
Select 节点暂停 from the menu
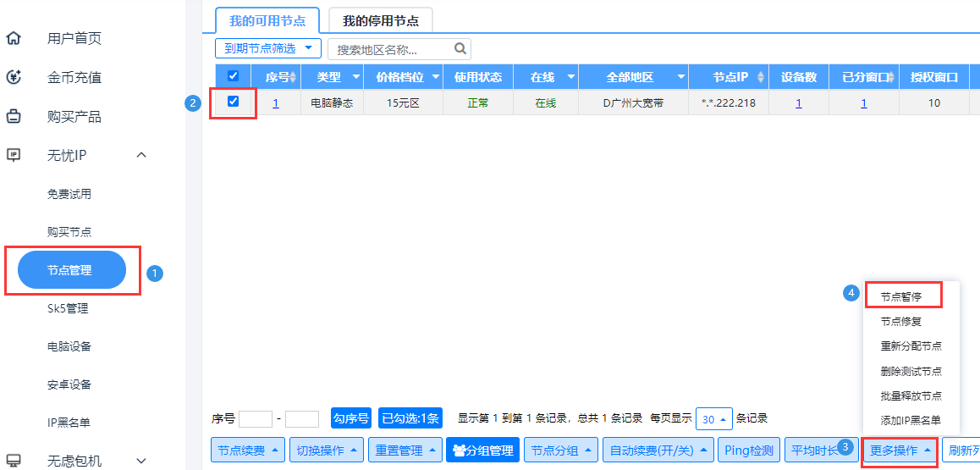900,297
